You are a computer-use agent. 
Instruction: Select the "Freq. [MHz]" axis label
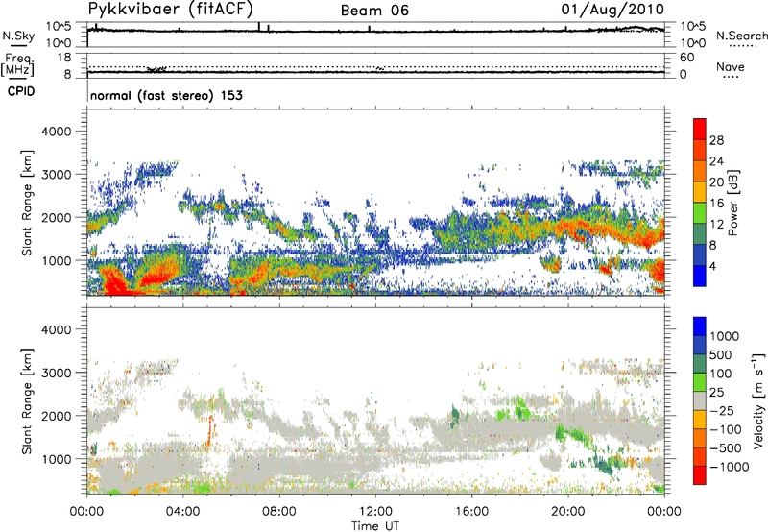(x=18, y=64)
